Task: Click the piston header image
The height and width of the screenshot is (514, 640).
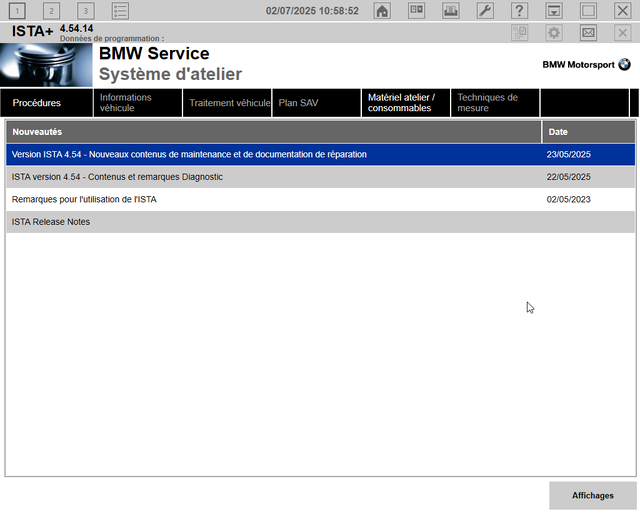Action: pos(46,65)
